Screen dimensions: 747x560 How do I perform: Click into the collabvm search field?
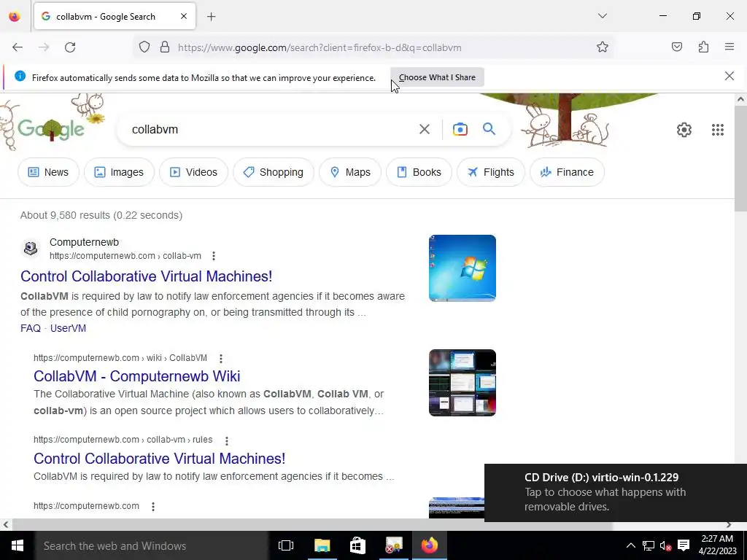[271, 129]
